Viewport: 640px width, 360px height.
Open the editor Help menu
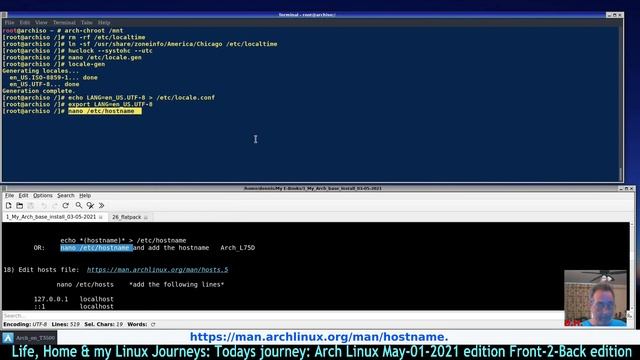point(85,196)
